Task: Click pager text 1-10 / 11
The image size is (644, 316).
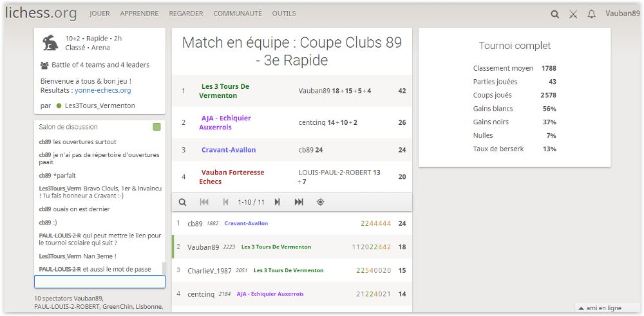Action: tap(251, 202)
